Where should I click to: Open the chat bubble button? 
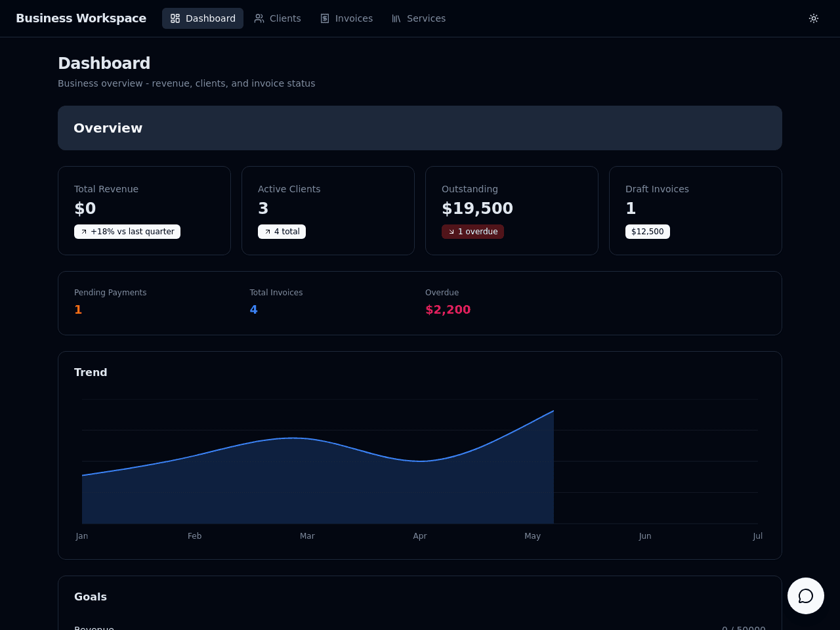tap(806, 596)
